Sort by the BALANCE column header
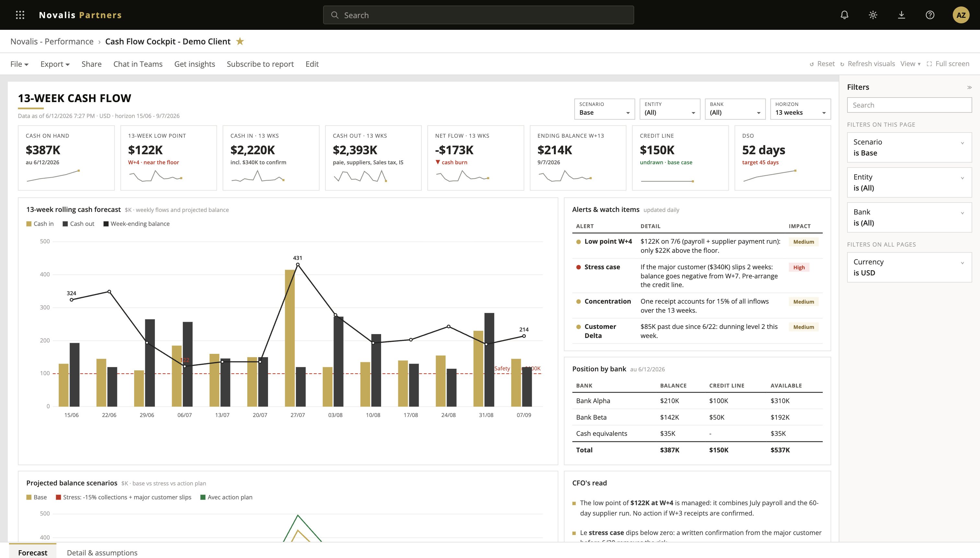 [673, 386]
